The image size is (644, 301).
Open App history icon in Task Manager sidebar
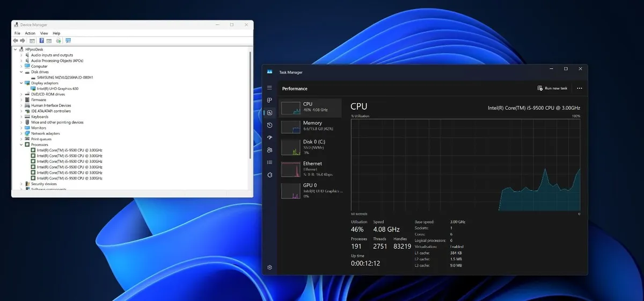pyautogui.click(x=269, y=125)
